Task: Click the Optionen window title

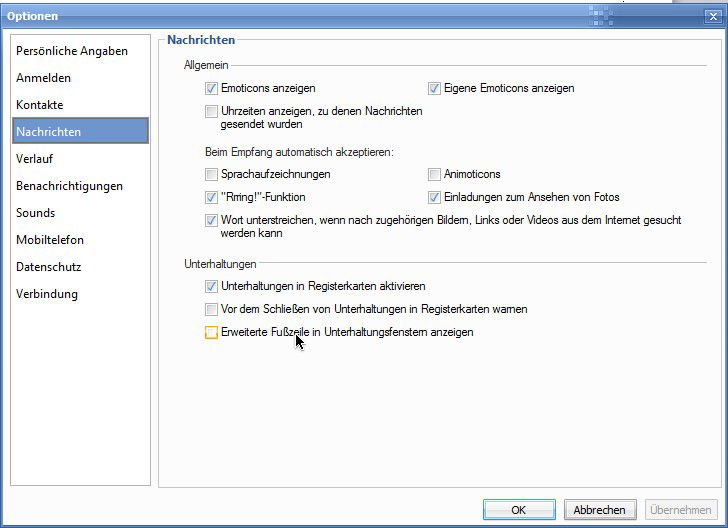Action: click(32, 16)
